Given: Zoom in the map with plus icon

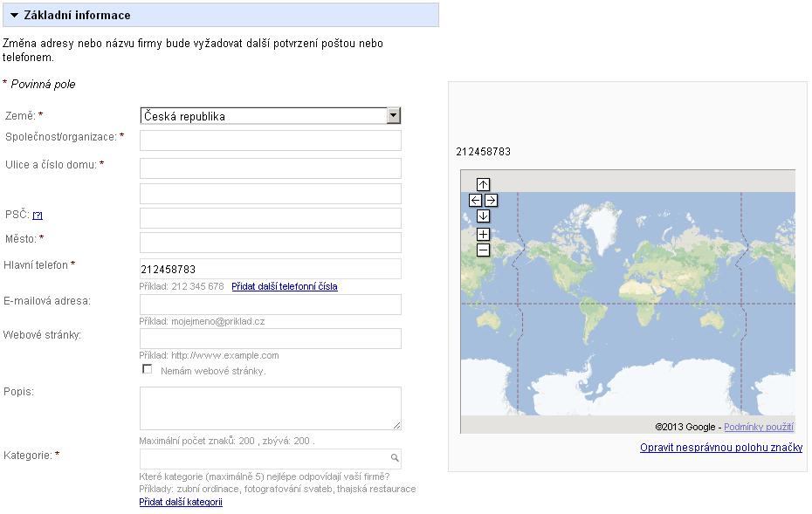Looking at the screenshot, I should point(483,234).
